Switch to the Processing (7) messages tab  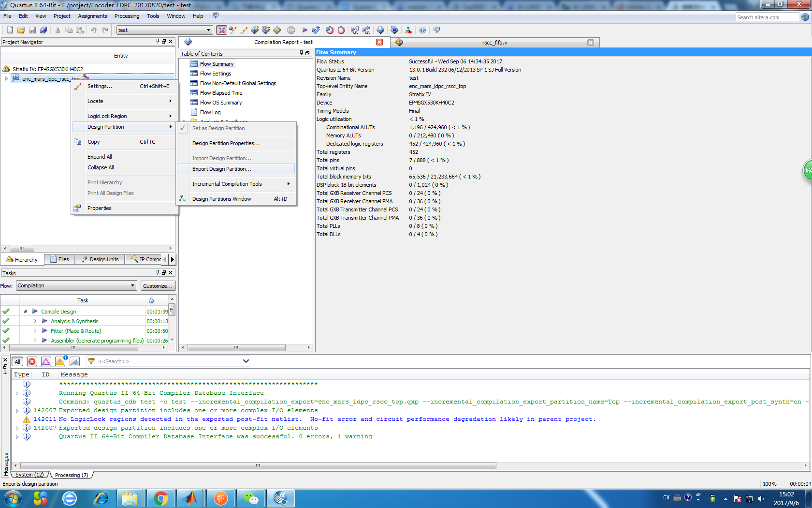pyautogui.click(x=71, y=475)
